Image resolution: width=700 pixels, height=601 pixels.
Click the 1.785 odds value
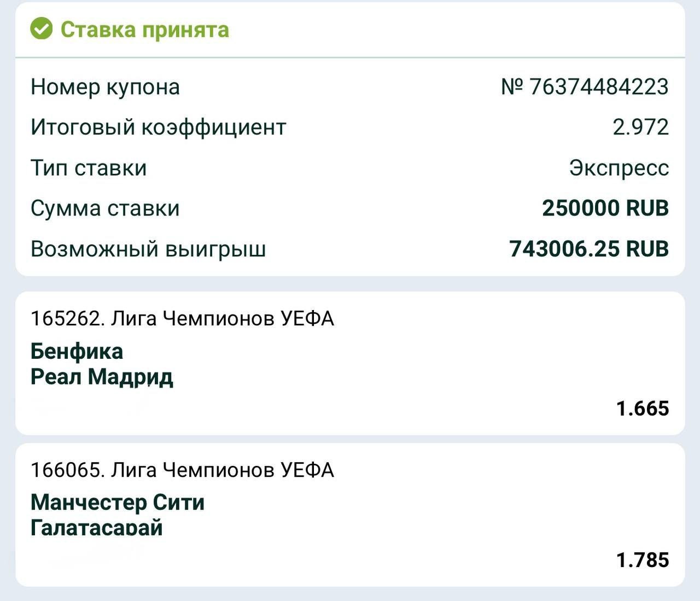[x=643, y=560]
